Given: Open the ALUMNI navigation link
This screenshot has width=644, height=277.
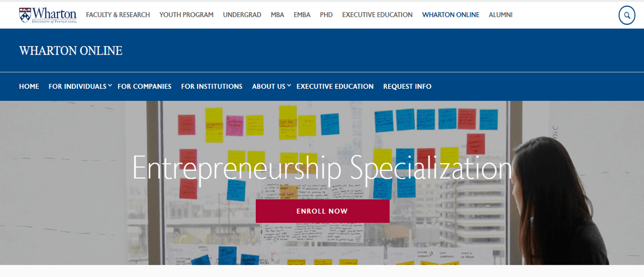Looking at the screenshot, I should coord(500,15).
